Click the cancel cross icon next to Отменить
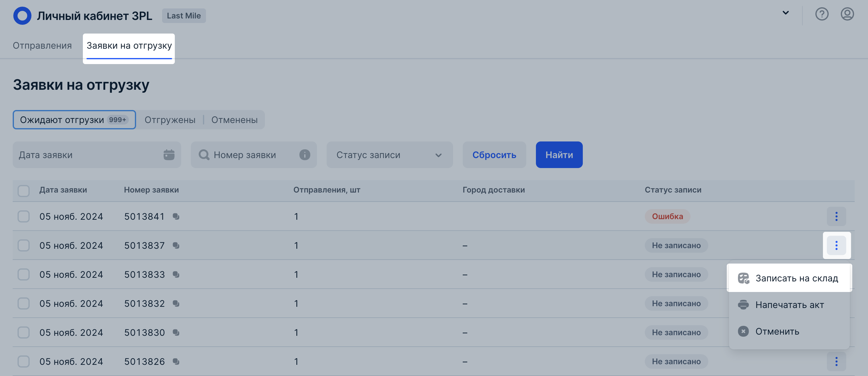This screenshot has width=868, height=376. coord(743,331)
